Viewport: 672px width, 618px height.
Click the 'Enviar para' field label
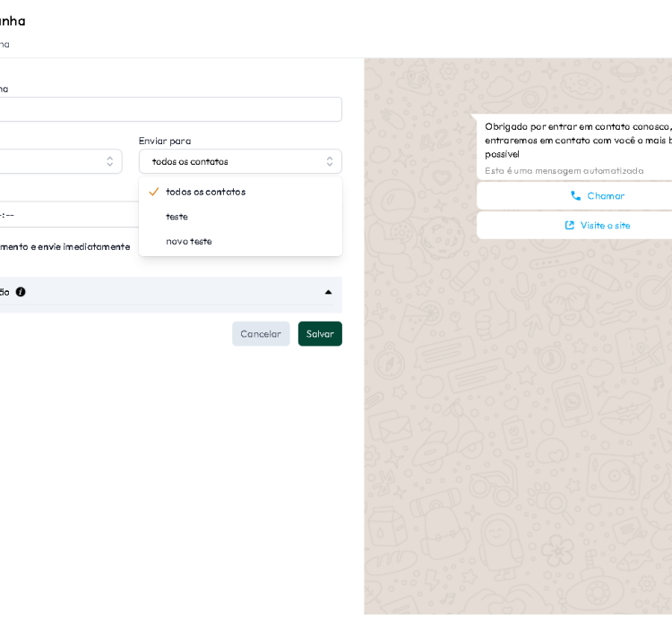pyautogui.click(x=165, y=142)
